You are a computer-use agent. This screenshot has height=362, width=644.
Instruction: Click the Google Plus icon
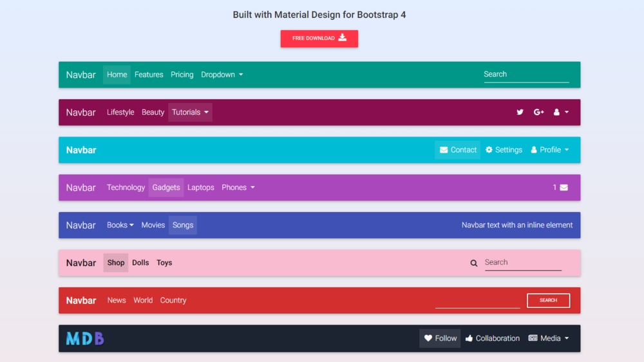click(x=539, y=112)
